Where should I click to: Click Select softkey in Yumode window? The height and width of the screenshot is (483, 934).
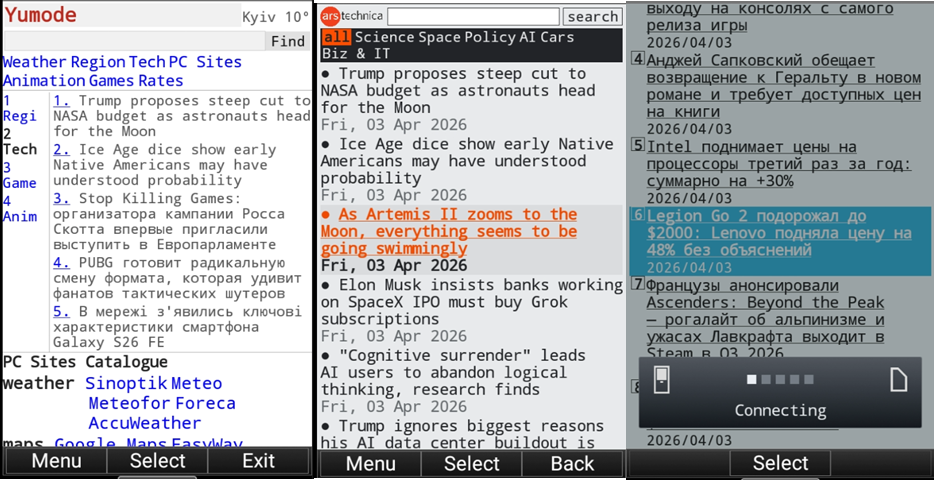(157, 460)
